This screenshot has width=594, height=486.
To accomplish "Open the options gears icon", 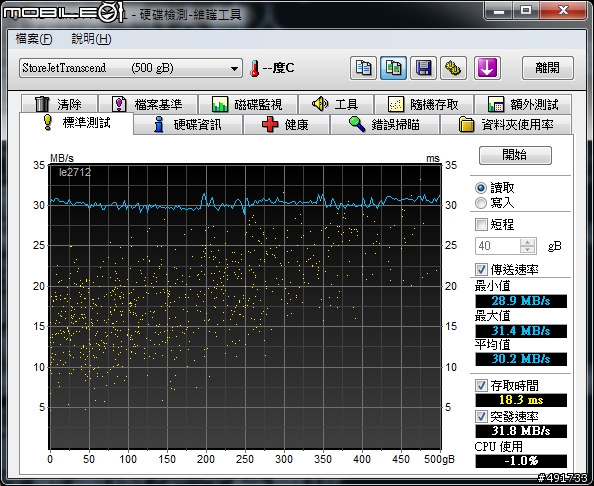I will coord(453,68).
